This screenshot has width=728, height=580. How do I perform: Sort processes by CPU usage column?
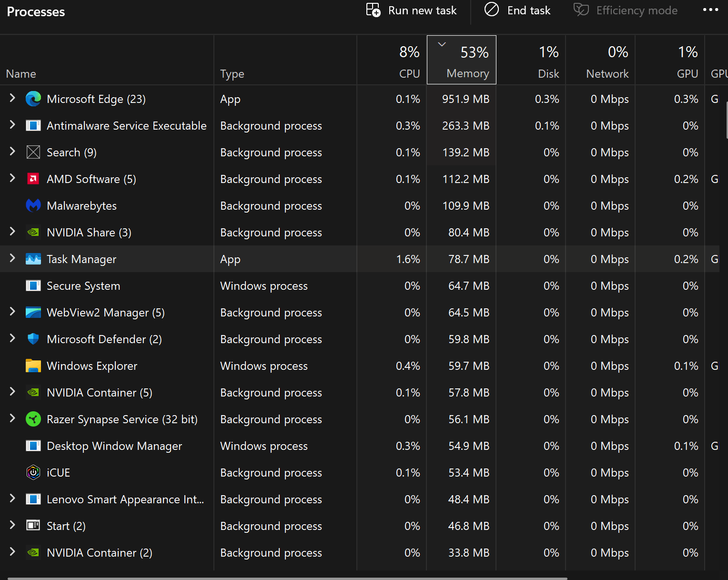pyautogui.click(x=392, y=60)
